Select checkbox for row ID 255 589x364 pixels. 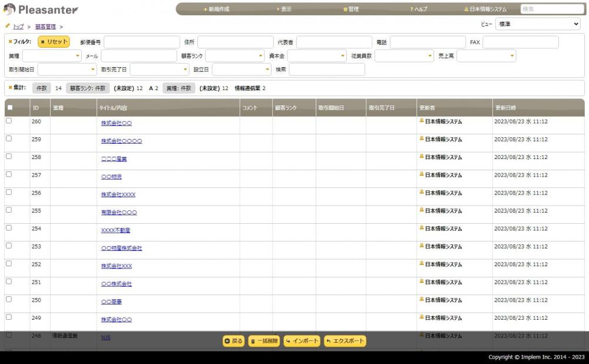(x=9, y=210)
